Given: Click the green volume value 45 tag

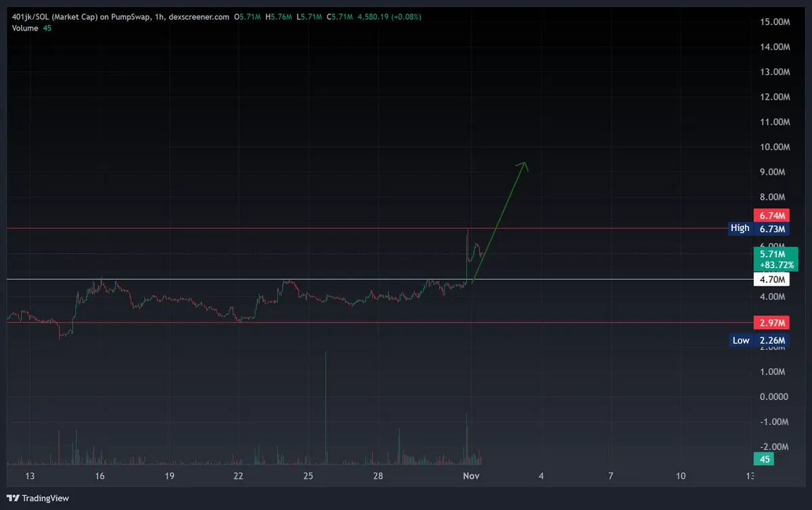Looking at the screenshot, I should tap(765, 459).
